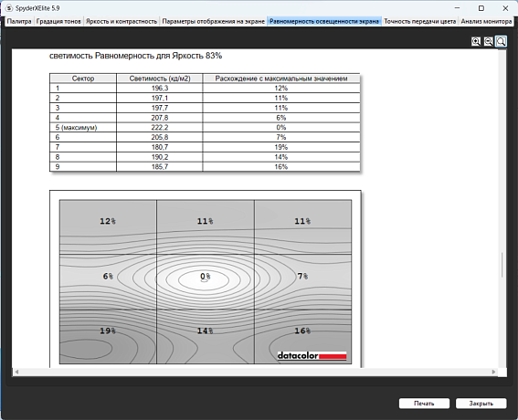This screenshot has height=420, width=518.
Task: Maximize the SpyderXElite window
Action: pyautogui.click(x=481, y=8)
